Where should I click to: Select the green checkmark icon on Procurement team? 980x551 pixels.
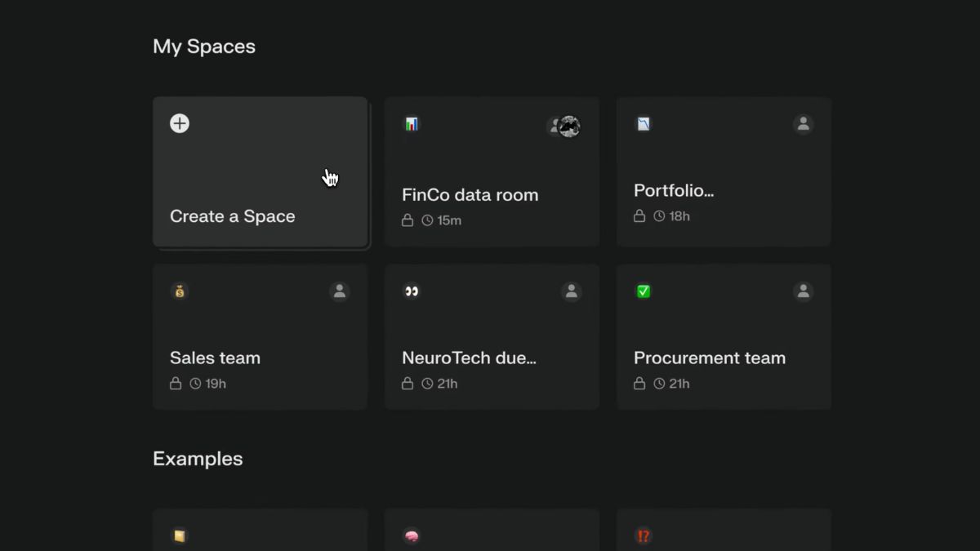[x=643, y=291]
